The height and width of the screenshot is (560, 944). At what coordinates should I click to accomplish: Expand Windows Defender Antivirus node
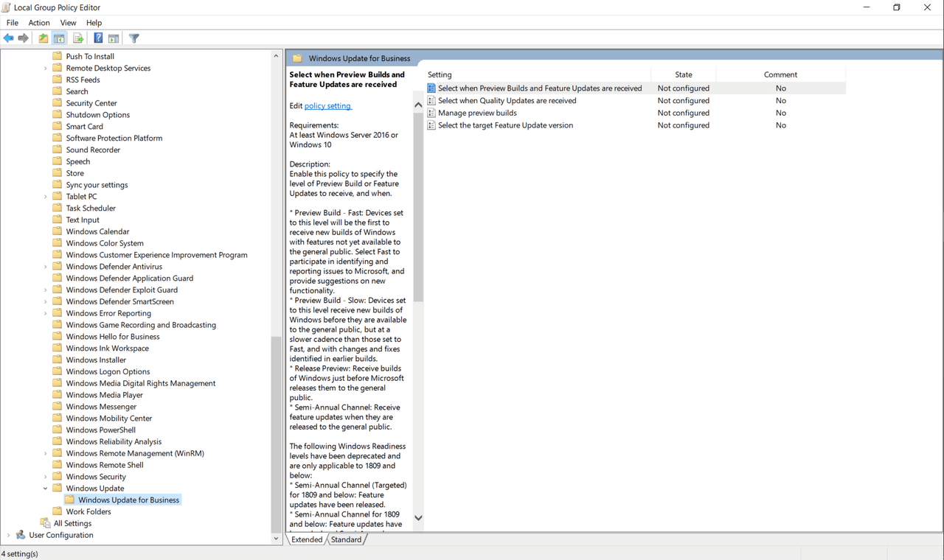(46, 267)
